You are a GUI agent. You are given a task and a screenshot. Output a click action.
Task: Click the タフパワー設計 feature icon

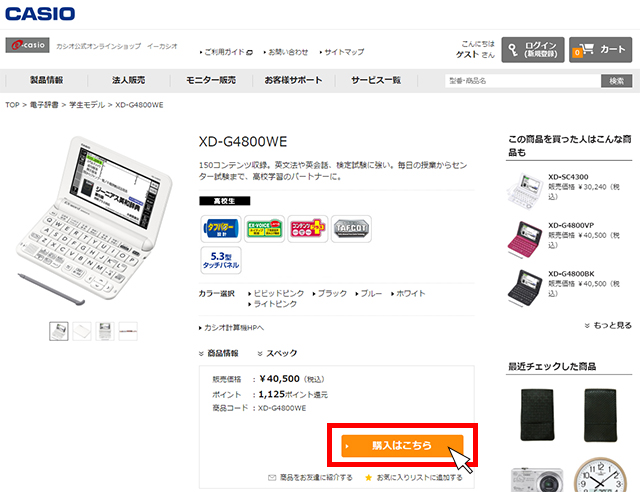click(221, 229)
